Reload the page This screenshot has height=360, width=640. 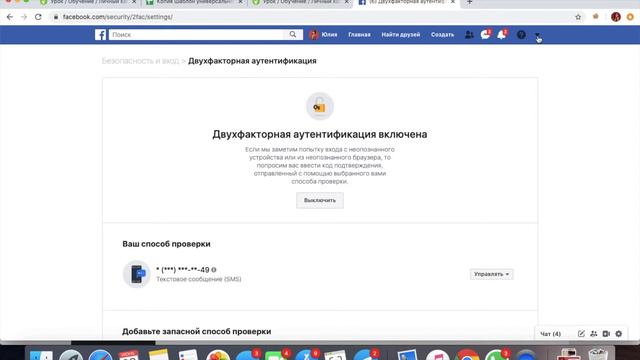[38, 17]
